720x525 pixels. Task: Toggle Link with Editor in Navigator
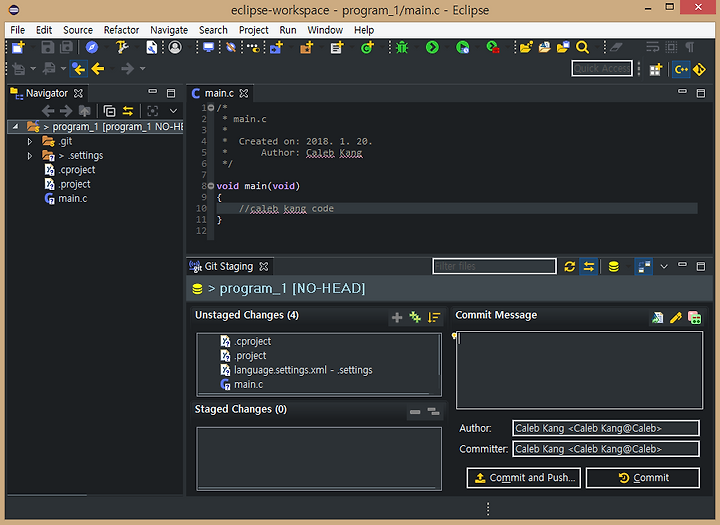tap(128, 111)
